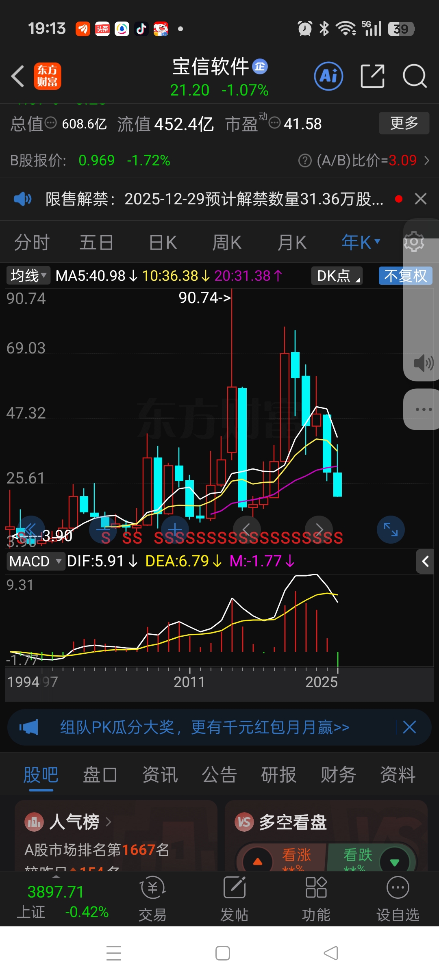The width and height of the screenshot is (439, 980).
Task: Expand (A/B)比价 details chevron
Action: [x=426, y=160]
